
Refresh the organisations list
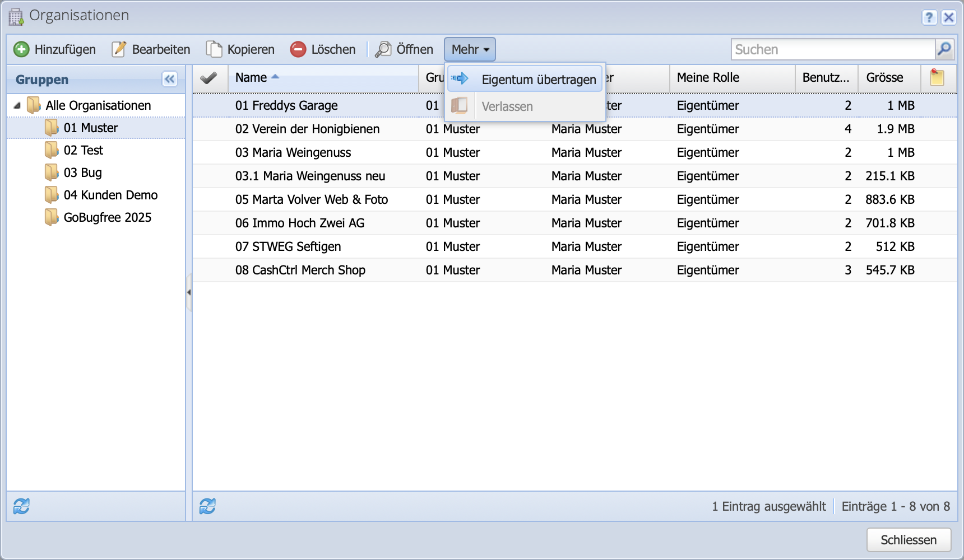207,506
